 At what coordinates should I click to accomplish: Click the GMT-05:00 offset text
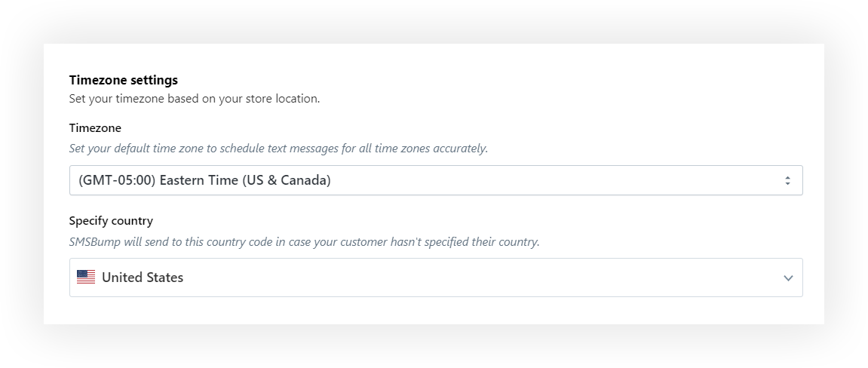(x=117, y=180)
